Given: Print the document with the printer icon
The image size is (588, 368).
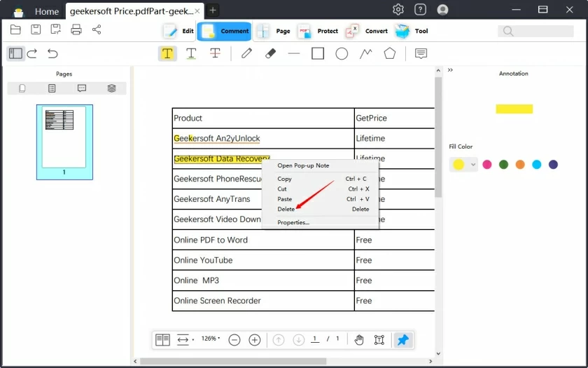Looking at the screenshot, I should (x=76, y=29).
